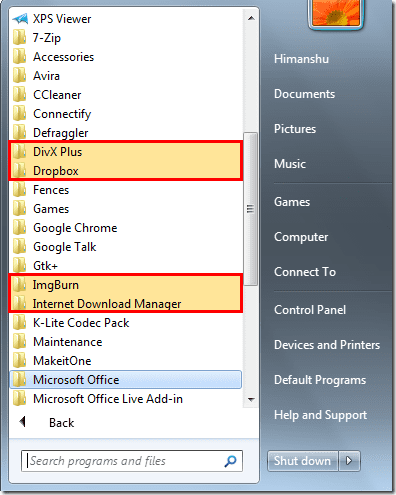The height and width of the screenshot is (495, 396).
Task: Click the user account picture
Action: [x=335, y=13]
